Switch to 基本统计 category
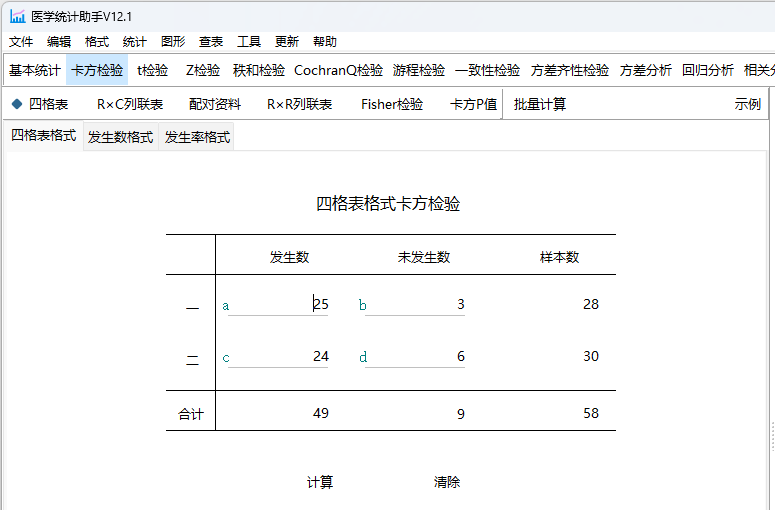 pos(35,70)
